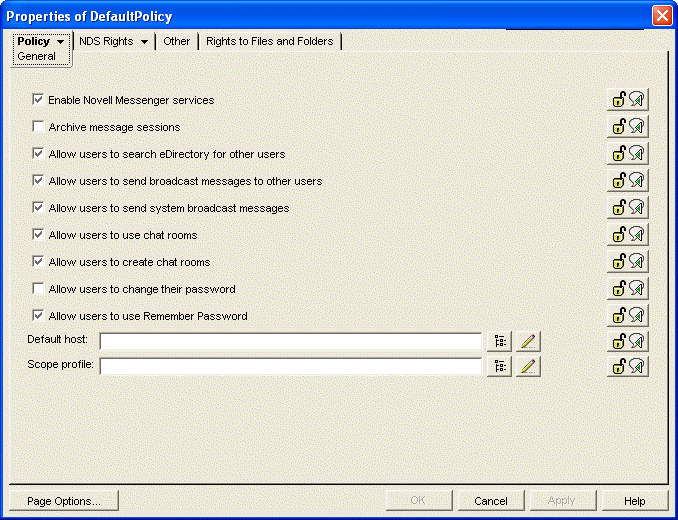The width and height of the screenshot is (678, 520).
Task: Expand the NDS Rights tab dropdown arrow
Action: point(144,42)
